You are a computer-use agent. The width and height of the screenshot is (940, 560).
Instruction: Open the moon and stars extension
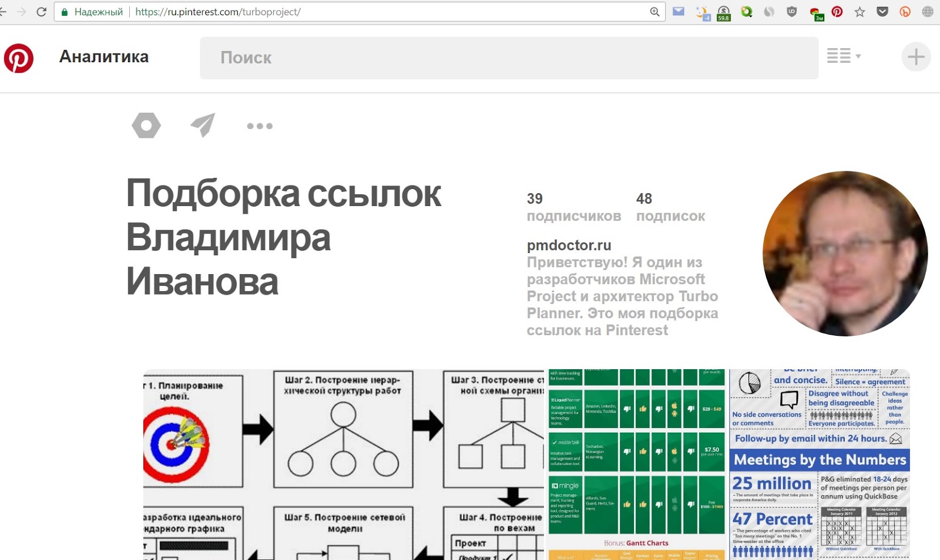[x=702, y=12]
